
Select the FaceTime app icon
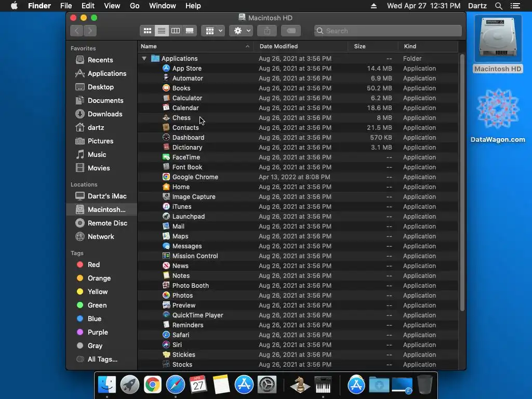(x=166, y=157)
